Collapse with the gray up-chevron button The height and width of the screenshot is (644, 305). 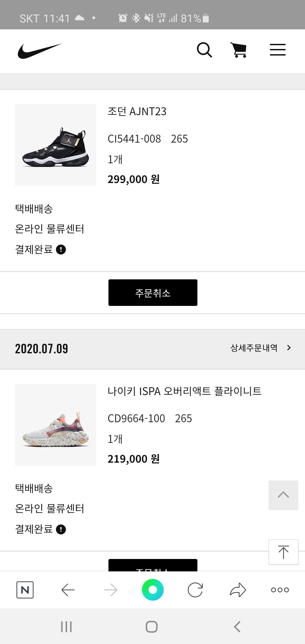tap(283, 495)
